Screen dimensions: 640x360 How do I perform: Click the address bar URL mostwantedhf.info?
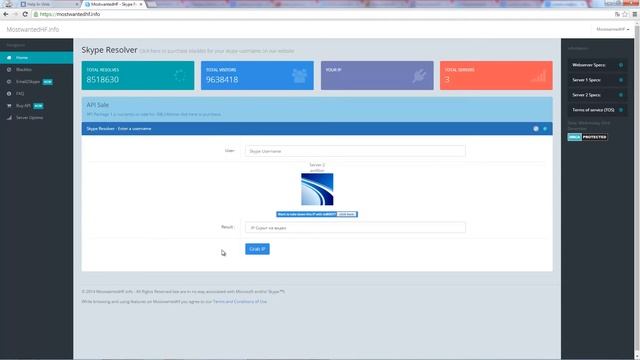pyautogui.click(x=70, y=14)
